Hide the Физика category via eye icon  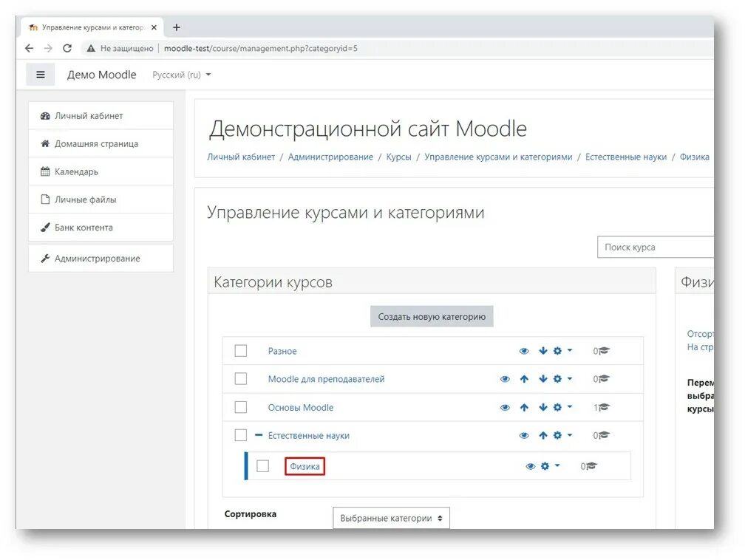click(531, 466)
